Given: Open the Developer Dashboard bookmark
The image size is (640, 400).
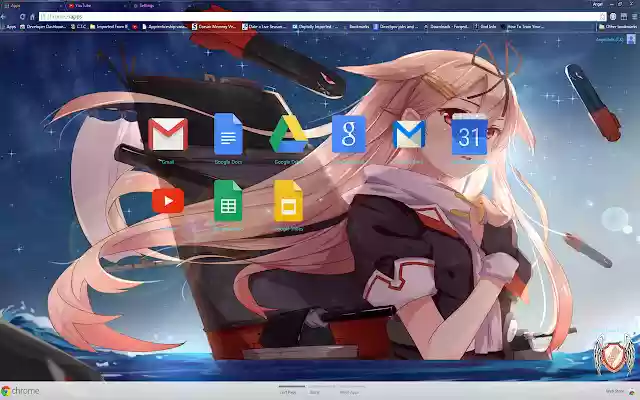Looking at the screenshot, I should (43, 27).
